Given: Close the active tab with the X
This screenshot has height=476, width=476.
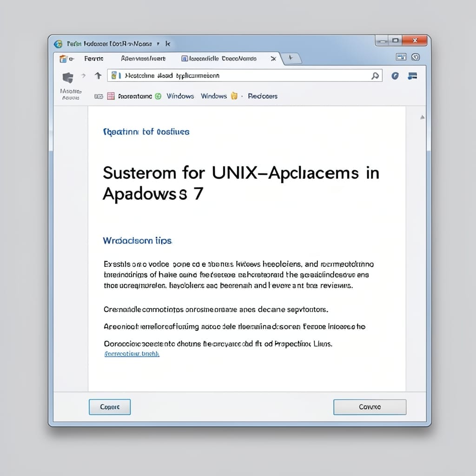Looking at the screenshot, I should pos(273,59).
